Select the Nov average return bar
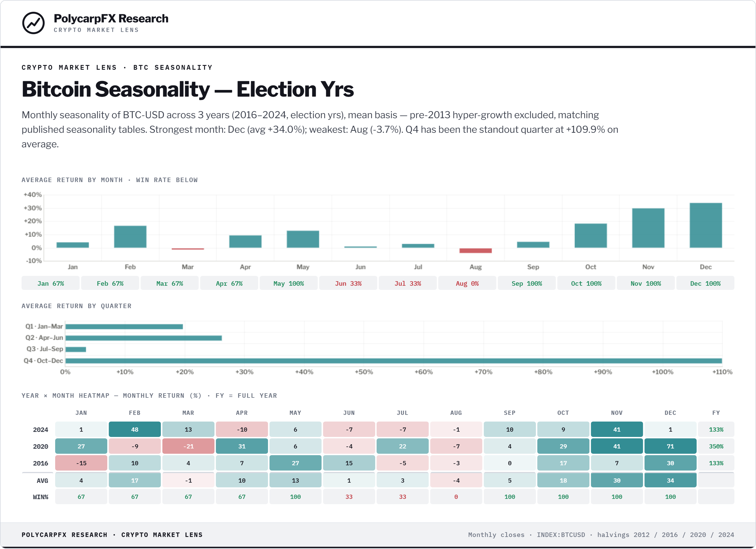756x549 pixels. click(x=648, y=228)
